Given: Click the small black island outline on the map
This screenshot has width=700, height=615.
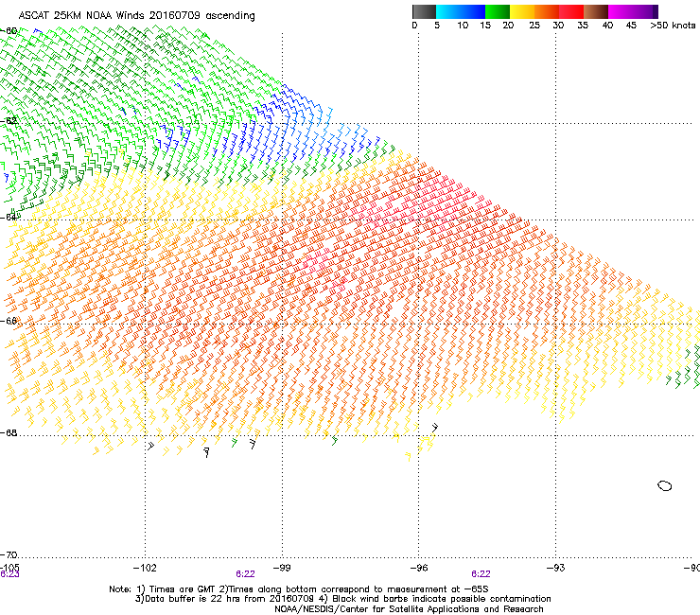Looking at the screenshot, I should pos(665,486).
